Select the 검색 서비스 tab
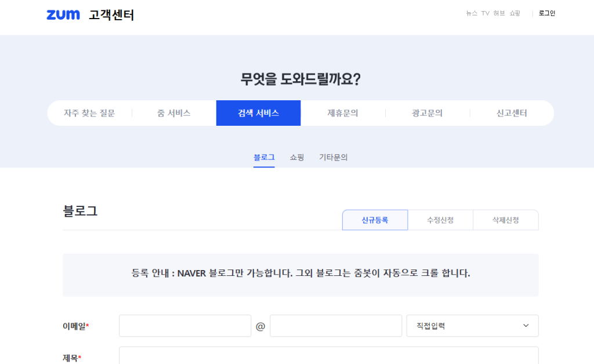The width and height of the screenshot is (594, 364). [x=258, y=113]
